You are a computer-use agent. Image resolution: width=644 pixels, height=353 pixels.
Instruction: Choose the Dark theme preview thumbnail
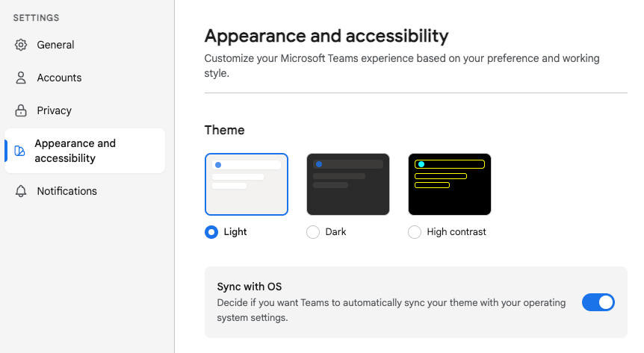click(348, 184)
